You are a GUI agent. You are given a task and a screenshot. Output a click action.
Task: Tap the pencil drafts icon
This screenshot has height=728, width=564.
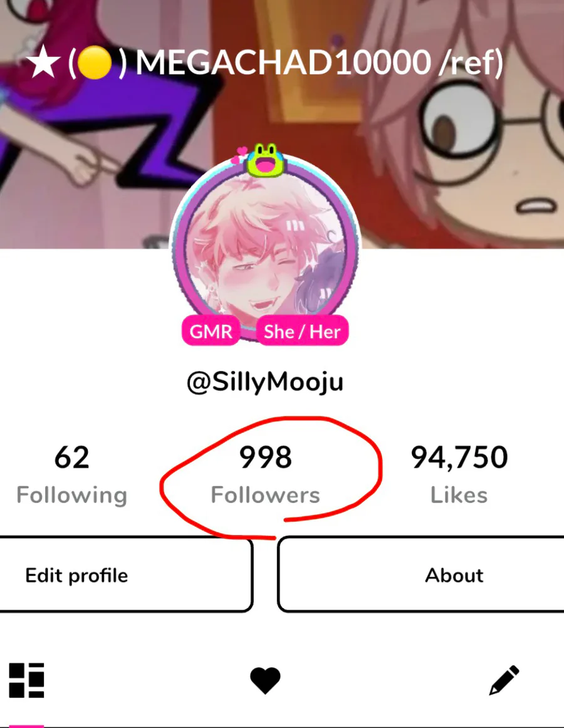point(504,680)
